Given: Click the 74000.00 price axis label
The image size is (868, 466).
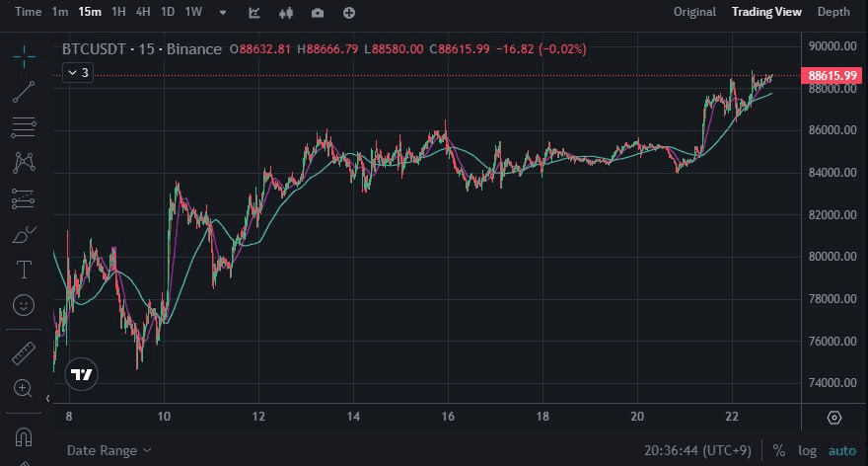Looking at the screenshot, I should click(x=832, y=383).
